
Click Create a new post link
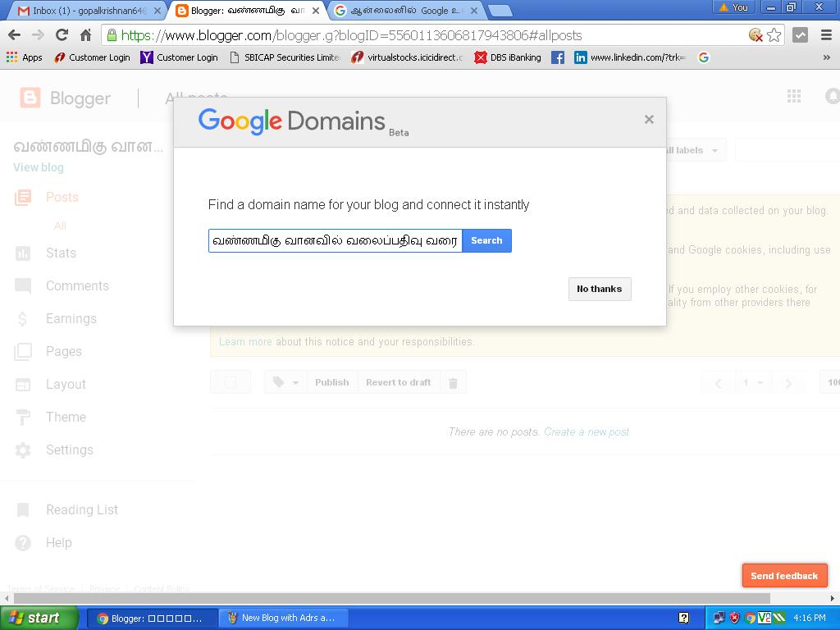click(x=587, y=431)
